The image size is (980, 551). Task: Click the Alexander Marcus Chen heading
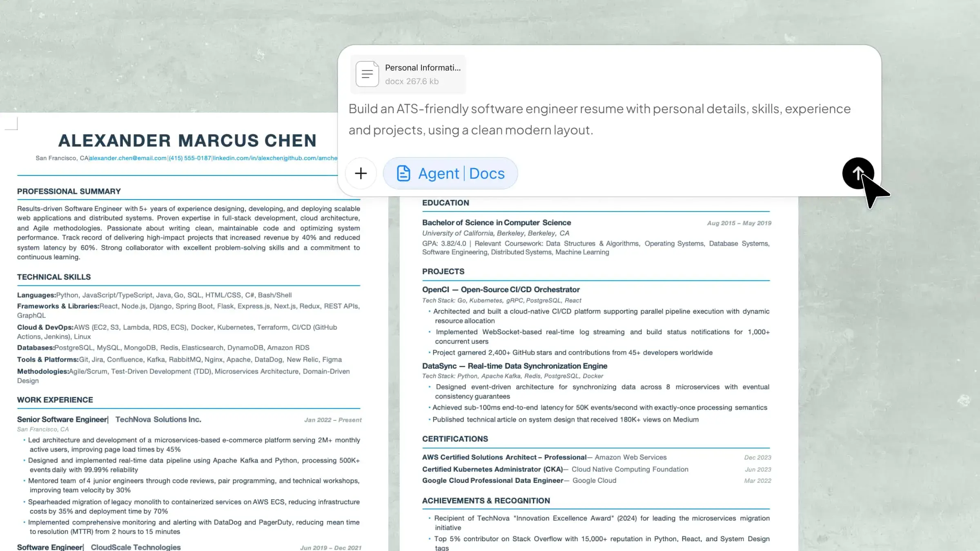pyautogui.click(x=187, y=140)
